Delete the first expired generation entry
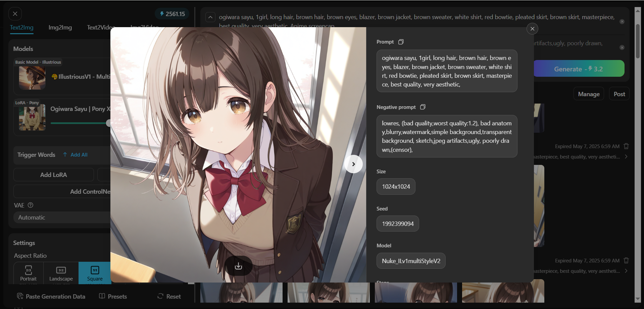The height and width of the screenshot is (309, 644). [x=626, y=146]
